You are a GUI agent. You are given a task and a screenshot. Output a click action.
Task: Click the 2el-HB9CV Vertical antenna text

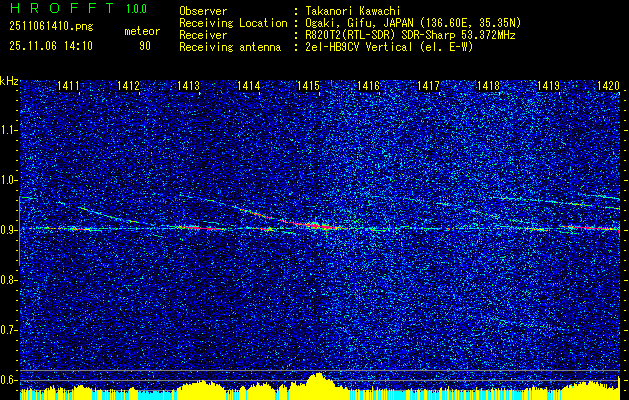point(389,47)
